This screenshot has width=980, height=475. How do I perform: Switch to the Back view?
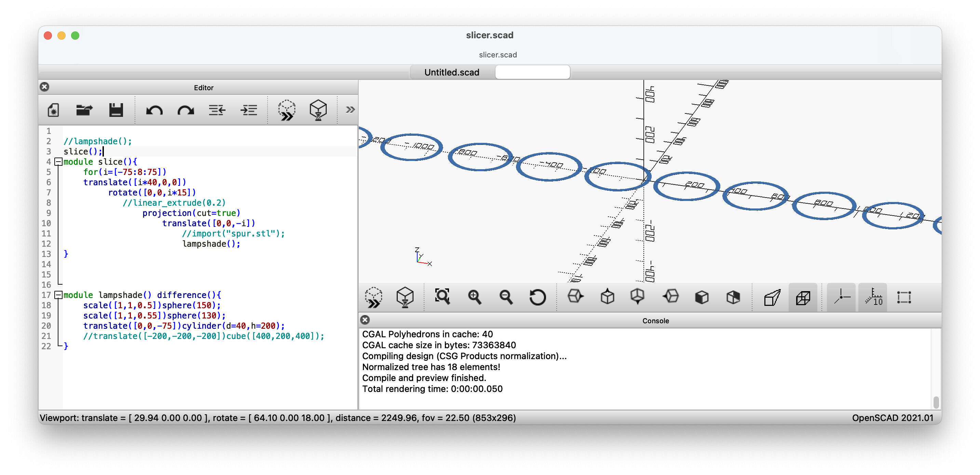[733, 297]
